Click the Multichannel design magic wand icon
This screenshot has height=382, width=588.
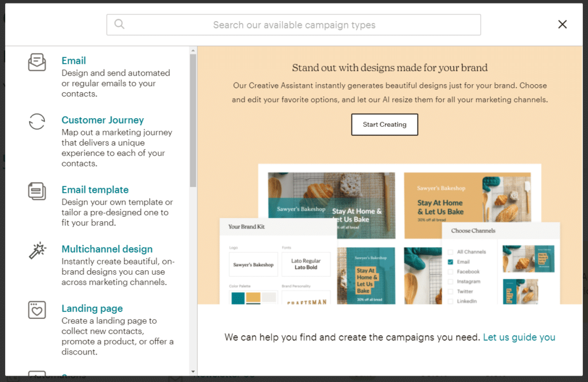37,250
